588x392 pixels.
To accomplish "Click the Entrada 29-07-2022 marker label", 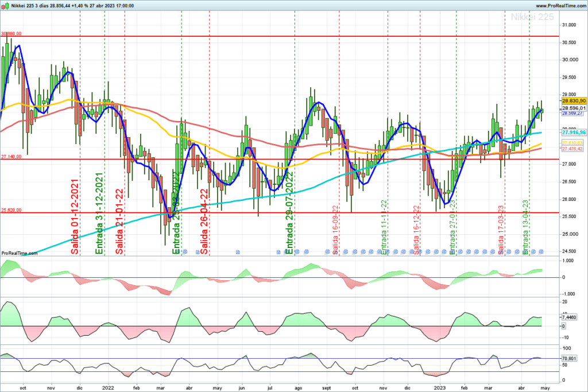I will [289, 214].
